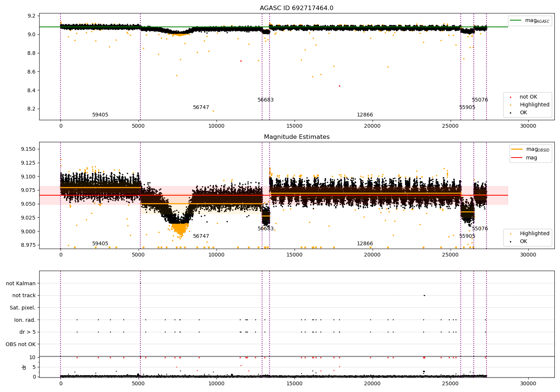The height and width of the screenshot is (392, 560).
Task: Click obsid label 56683 in Magnitude Estimates plot
Action: tap(265, 229)
